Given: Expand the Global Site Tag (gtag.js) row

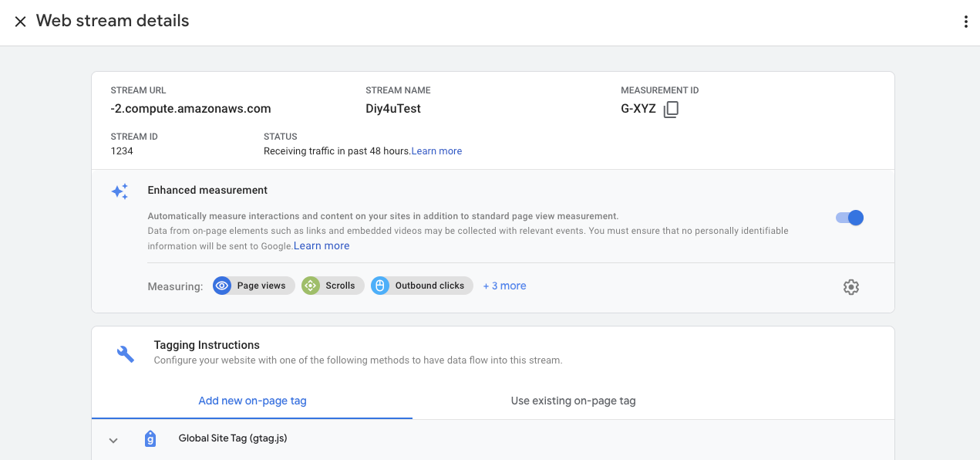Looking at the screenshot, I should pyautogui.click(x=233, y=438).
